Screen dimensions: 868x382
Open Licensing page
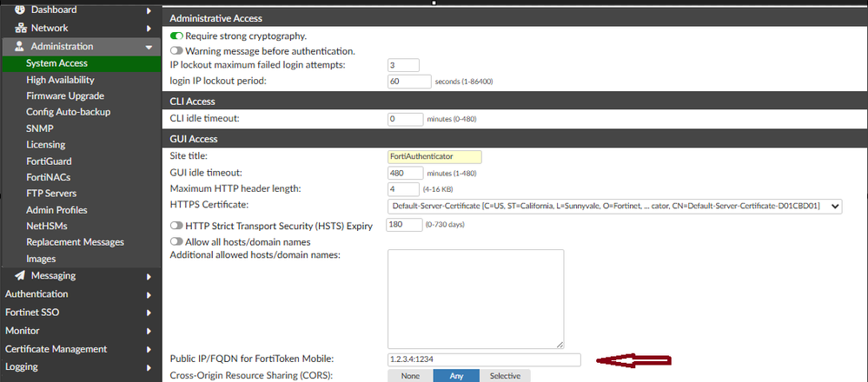click(x=45, y=144)
